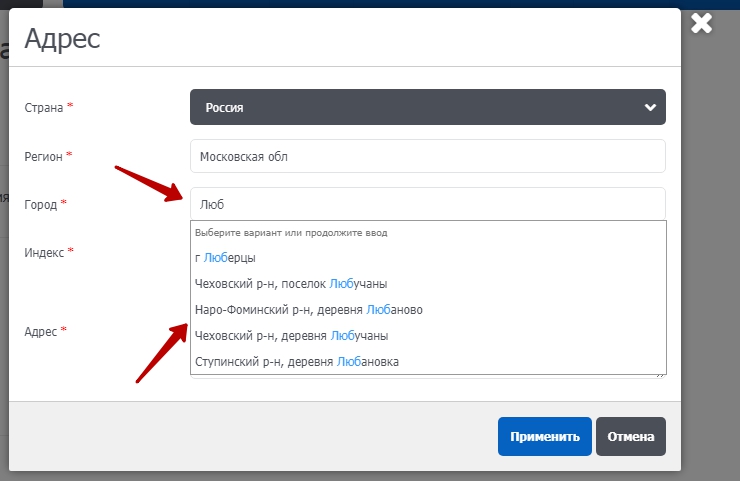The height and width of the screenshot is (481, 740).
Task: Click the chevron arrow in the country selector
Action: pos(650,107)
